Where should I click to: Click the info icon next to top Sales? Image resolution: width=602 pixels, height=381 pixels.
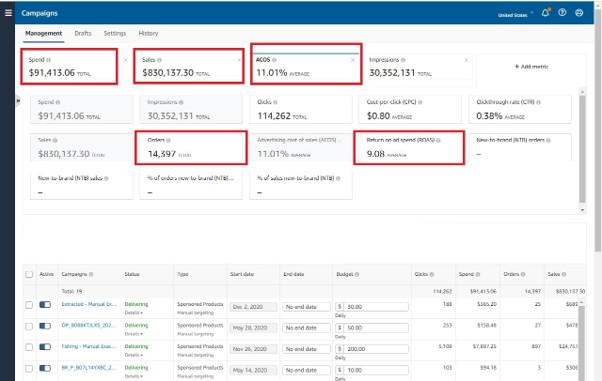pyautogui.click(x=159, y=60)
